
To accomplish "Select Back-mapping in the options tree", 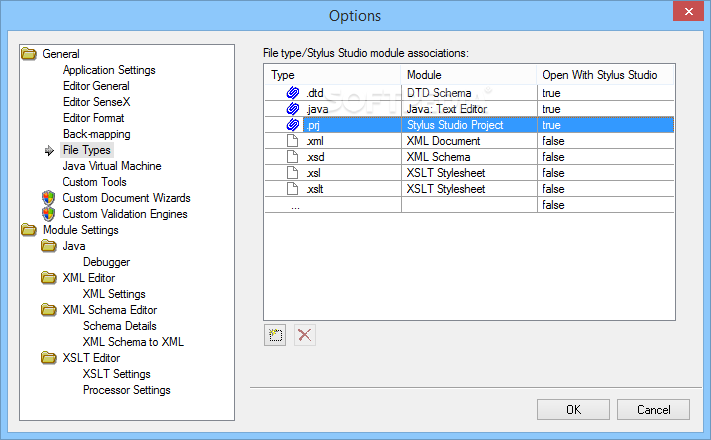I will point(97,134).
